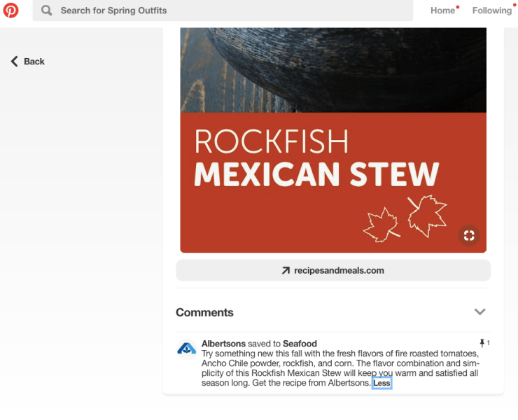
Task: Go to the Following feed
Action: (x=491, y=10)
